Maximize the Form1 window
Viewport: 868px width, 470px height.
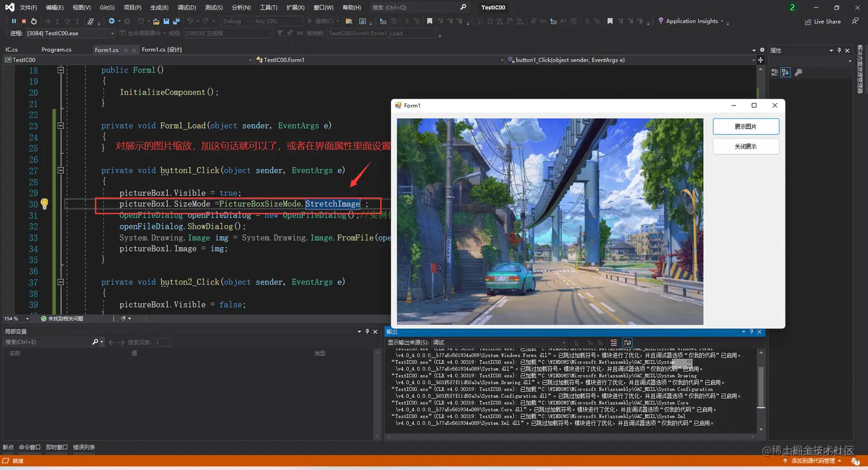click(754, 106)
